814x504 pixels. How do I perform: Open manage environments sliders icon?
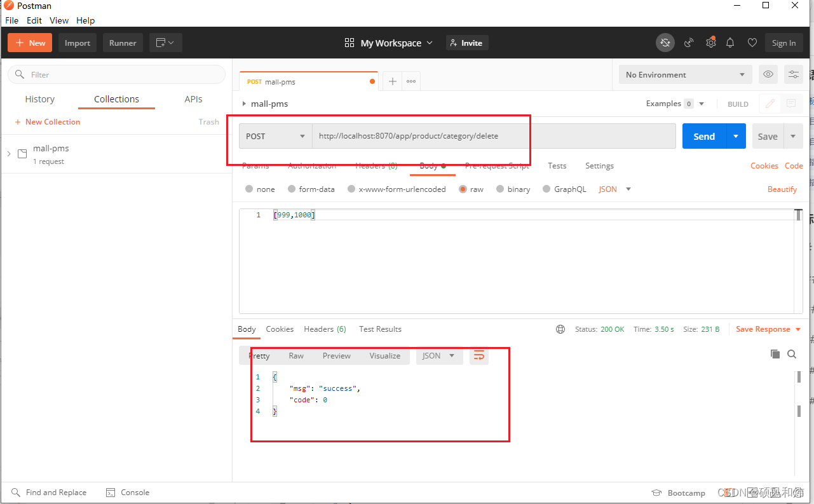click(794, 74)
